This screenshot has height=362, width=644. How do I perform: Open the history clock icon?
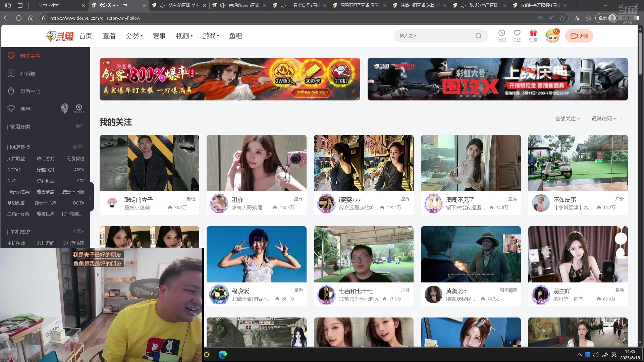pos(502,33)
